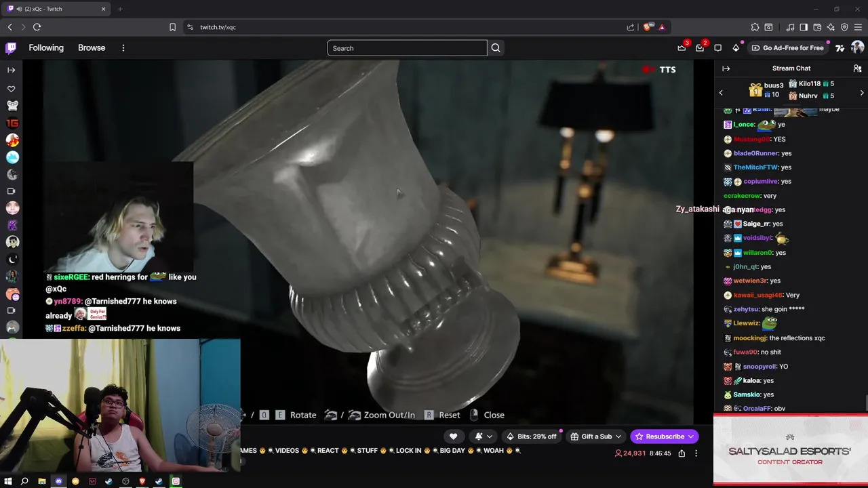868x488 pixels.
Task: Show next gift leaderboard entry
Action: tap(862, 93)
